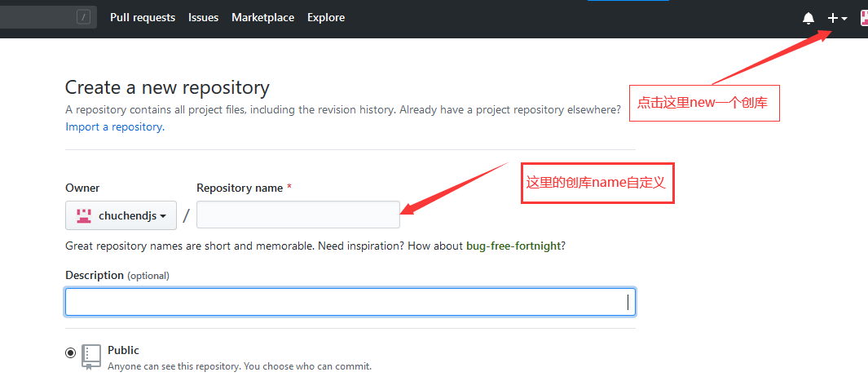Click the 'Description (optional)' label
The image size is (868, 381).
pyautogui.click(x=117, y=275)
